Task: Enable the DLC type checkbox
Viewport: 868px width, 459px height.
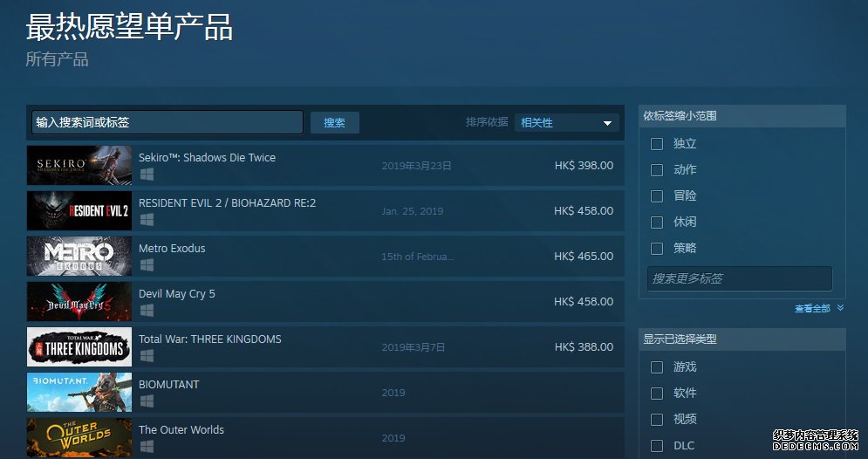Action: click(x=657, y=446)
